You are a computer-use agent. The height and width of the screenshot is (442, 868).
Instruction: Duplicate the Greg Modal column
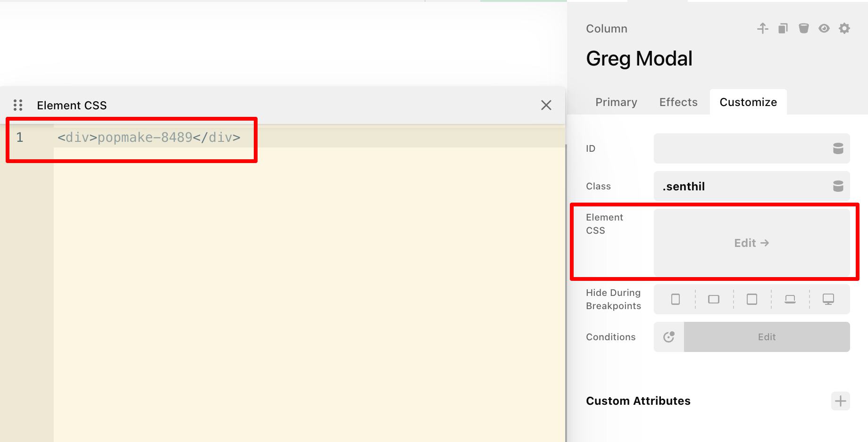coord(783,28)
